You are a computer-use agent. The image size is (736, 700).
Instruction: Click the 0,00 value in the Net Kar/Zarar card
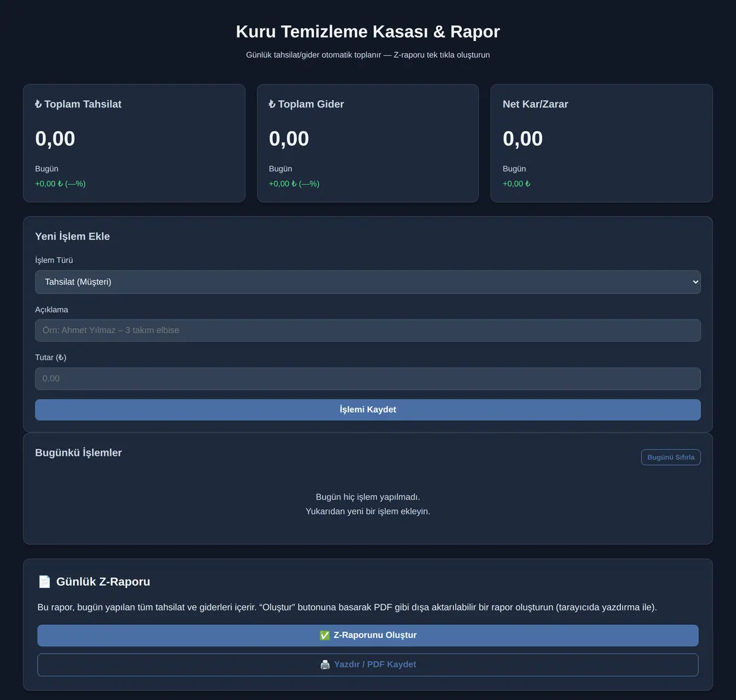(523, 139)
